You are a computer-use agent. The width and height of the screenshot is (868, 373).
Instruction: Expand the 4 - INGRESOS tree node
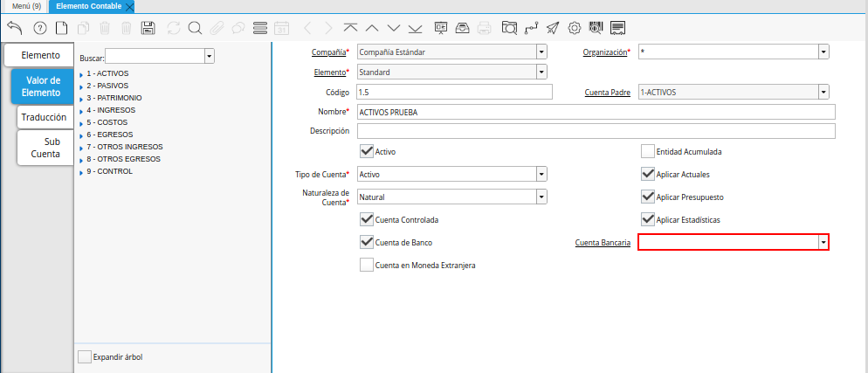coord(81,111)
